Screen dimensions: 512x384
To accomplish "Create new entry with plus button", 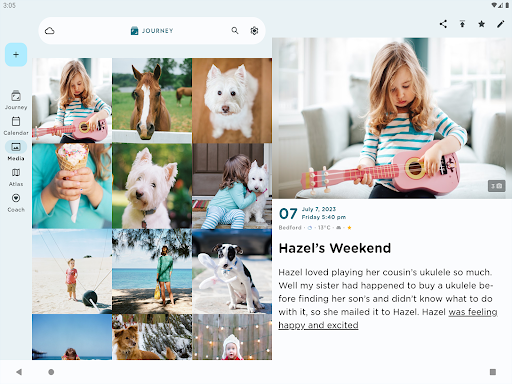I will 16,55.
